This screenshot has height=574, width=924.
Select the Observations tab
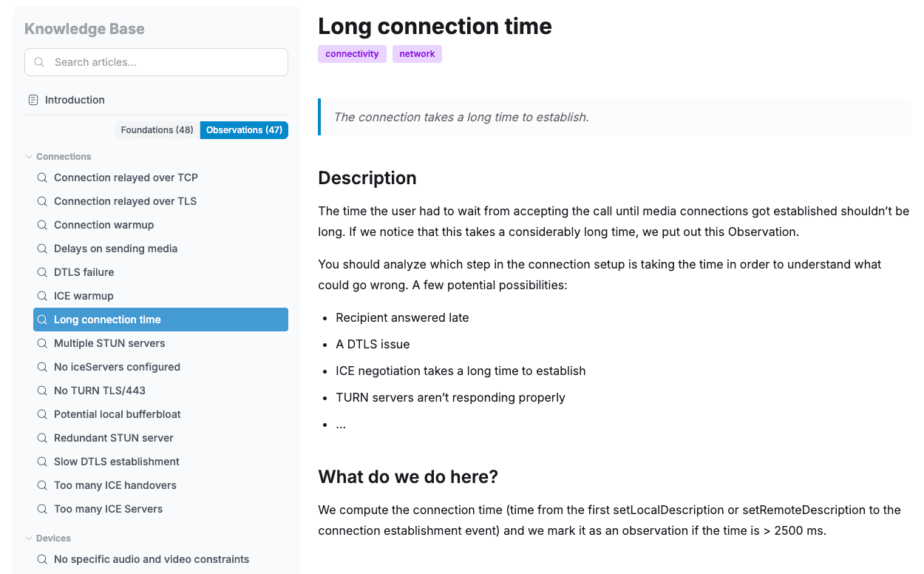[244, 129]
